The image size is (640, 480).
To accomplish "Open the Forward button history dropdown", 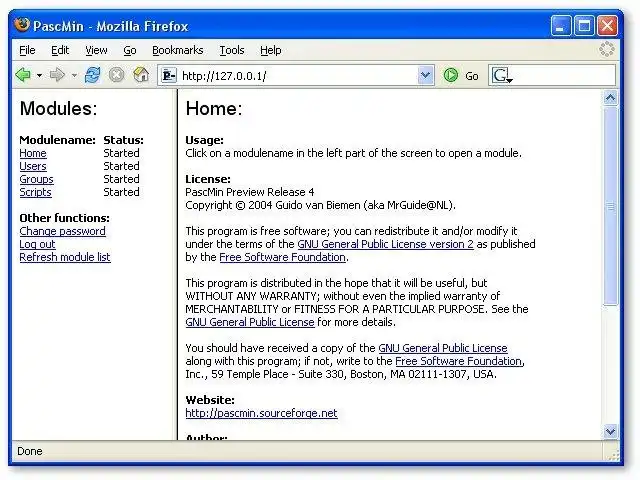I will tap(74, 76).
